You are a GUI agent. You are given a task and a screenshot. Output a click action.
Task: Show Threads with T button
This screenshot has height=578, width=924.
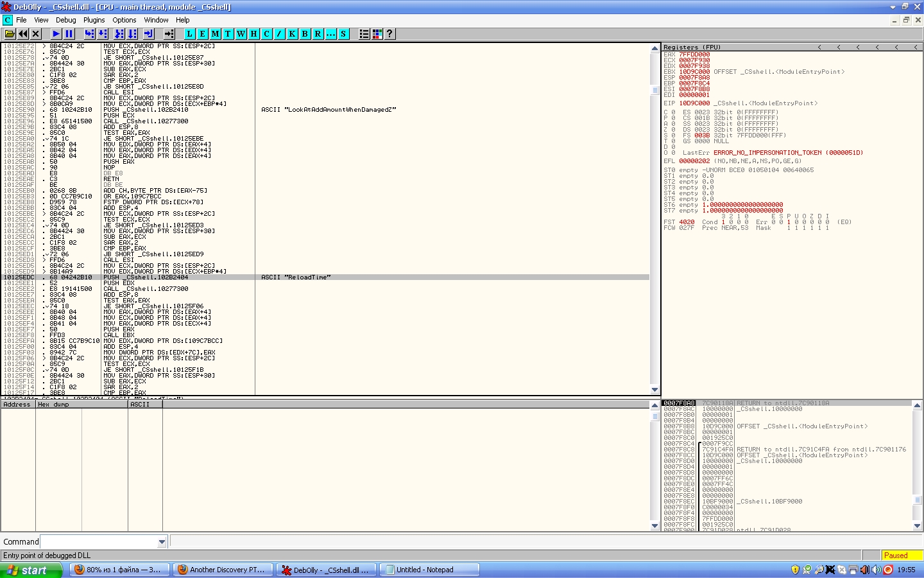tap(228, 33)
